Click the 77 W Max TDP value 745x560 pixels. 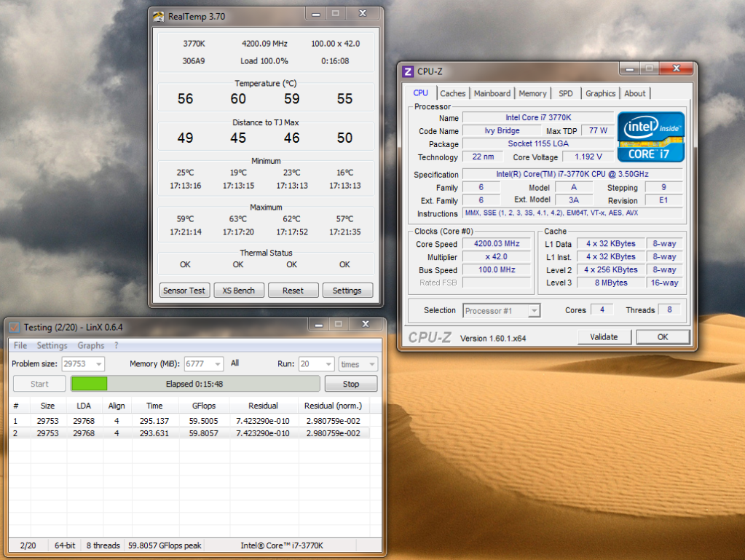pos(598,130)
